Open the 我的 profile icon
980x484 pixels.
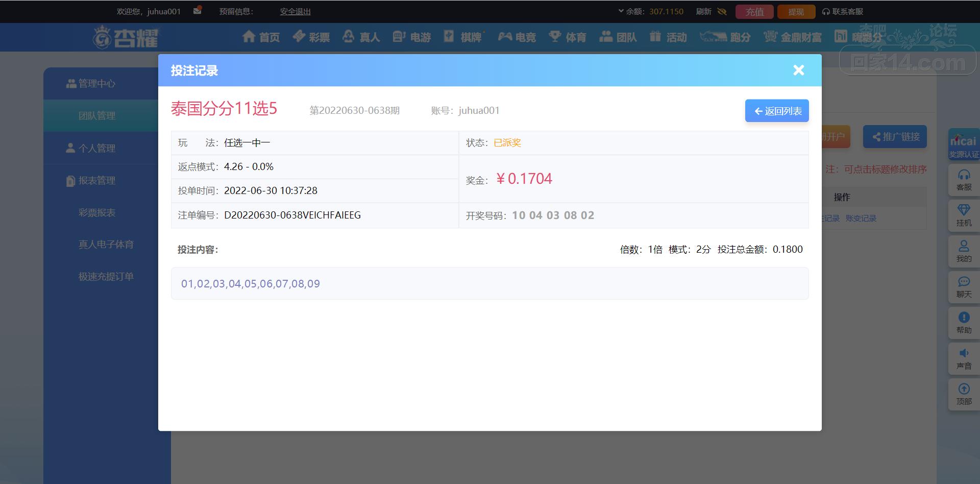tap(964, 246)
